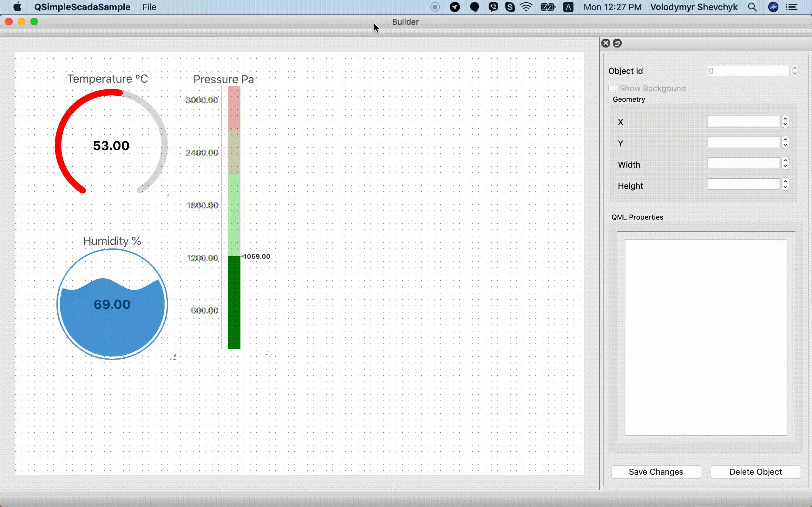Click the Save Changes button
This screenshot has width=812, height=507.
pos(656,472)
